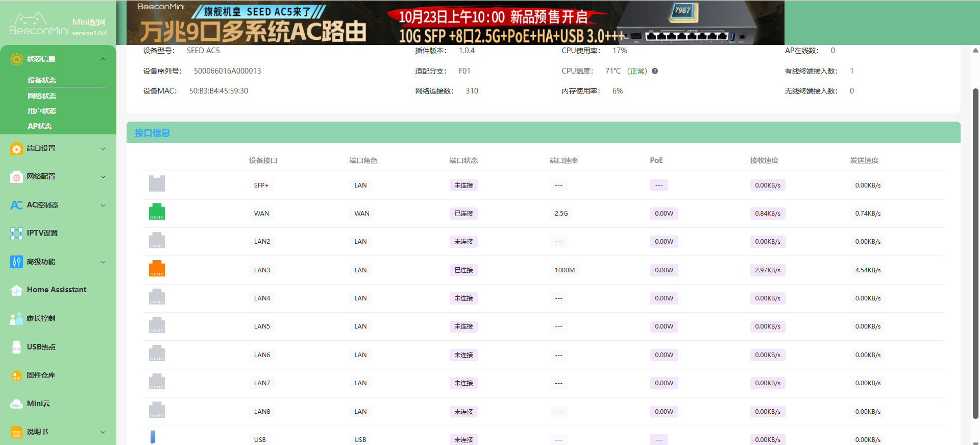
Task: Click the gray SFP+ port icon
Action: tap(157, 184)
